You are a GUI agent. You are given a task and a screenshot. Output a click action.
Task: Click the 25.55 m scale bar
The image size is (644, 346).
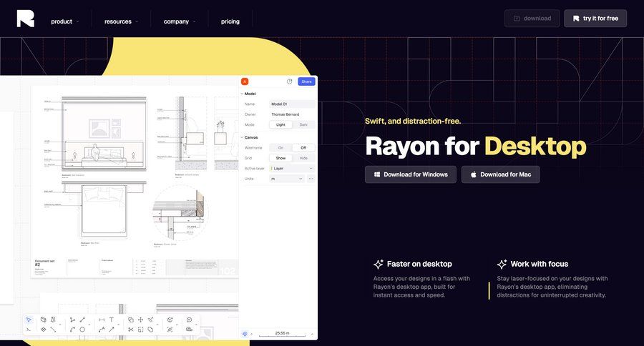(282, 334)
